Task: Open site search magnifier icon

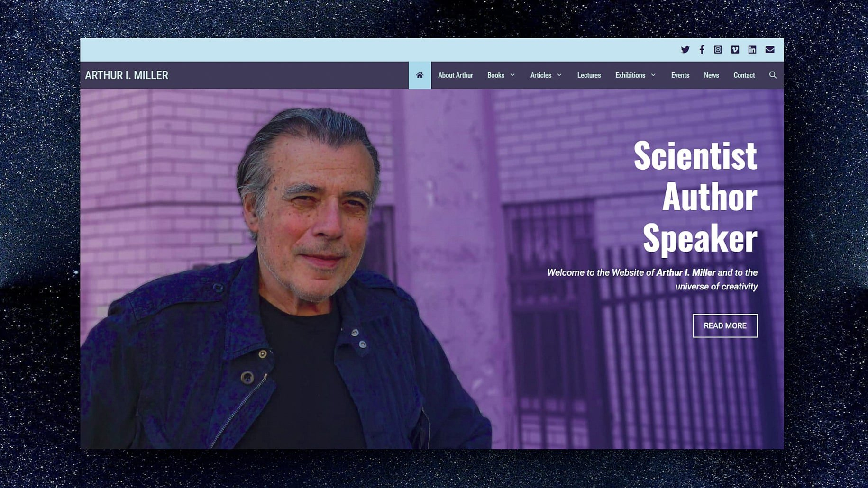Action: coord(773,75)
